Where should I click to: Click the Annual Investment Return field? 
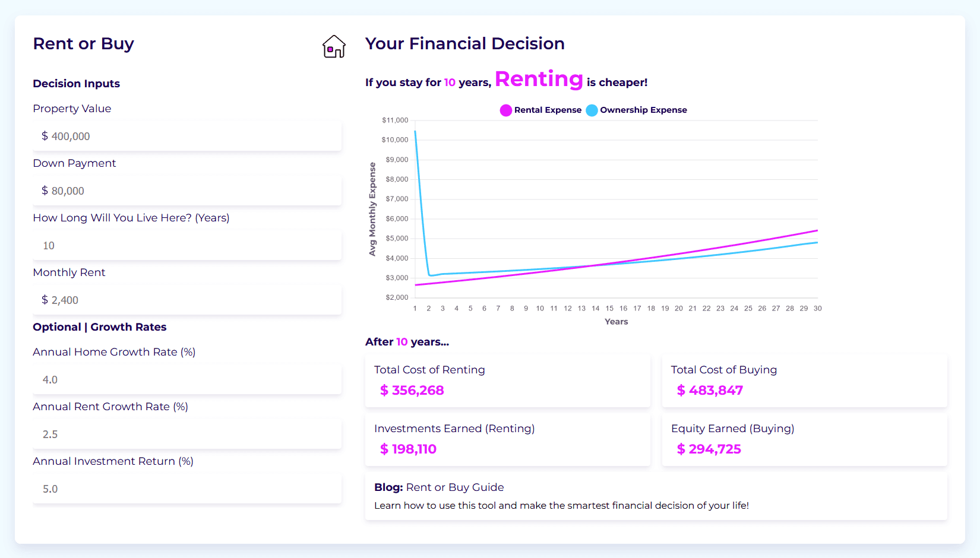point(187,489)
